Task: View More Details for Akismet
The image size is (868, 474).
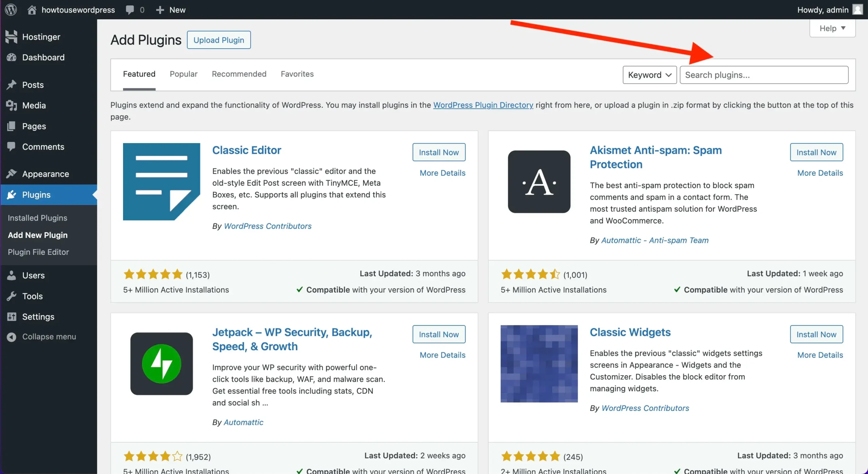Action: point(820,173)
